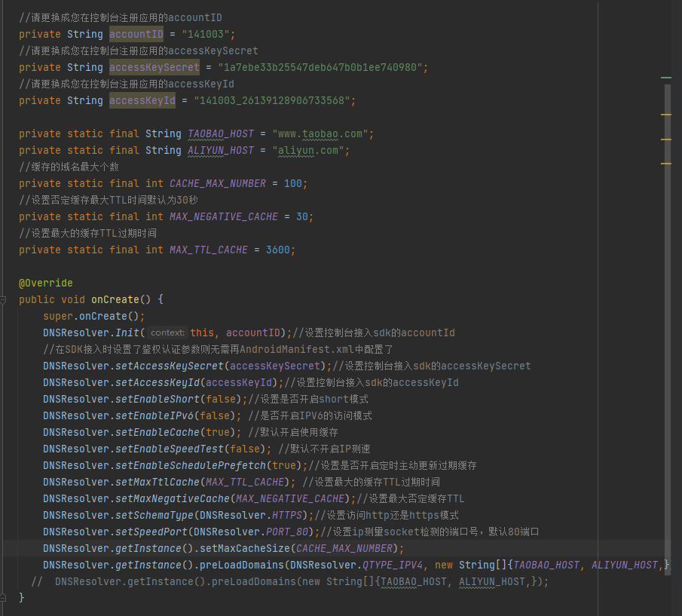Screen dimensions: 682x616
Task: Click TAOBAO_HOST in its constant declaration line
Action: [221, 133]
